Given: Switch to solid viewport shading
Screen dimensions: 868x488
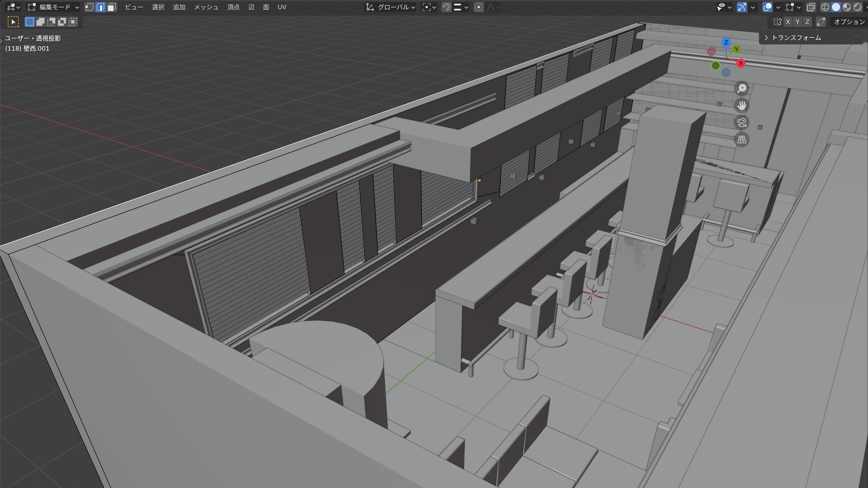Looking at the screenshot, I should tap(836, 7).
